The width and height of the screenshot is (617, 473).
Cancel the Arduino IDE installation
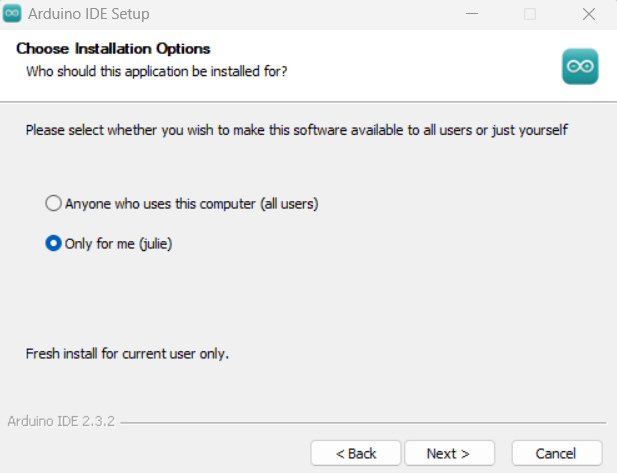pyautogui.click(x=556, y=453)
